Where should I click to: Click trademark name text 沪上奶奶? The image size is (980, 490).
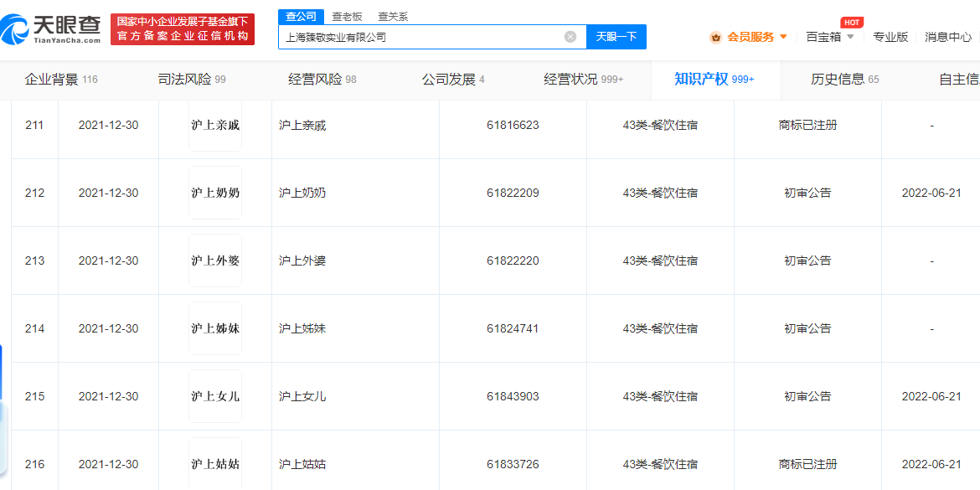[302, 193]
